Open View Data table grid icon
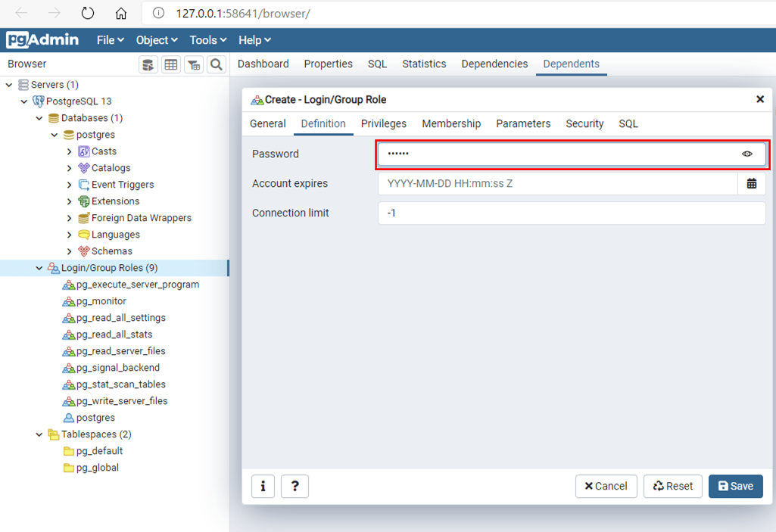Screen dimensions: 776x532 [171, 65]
